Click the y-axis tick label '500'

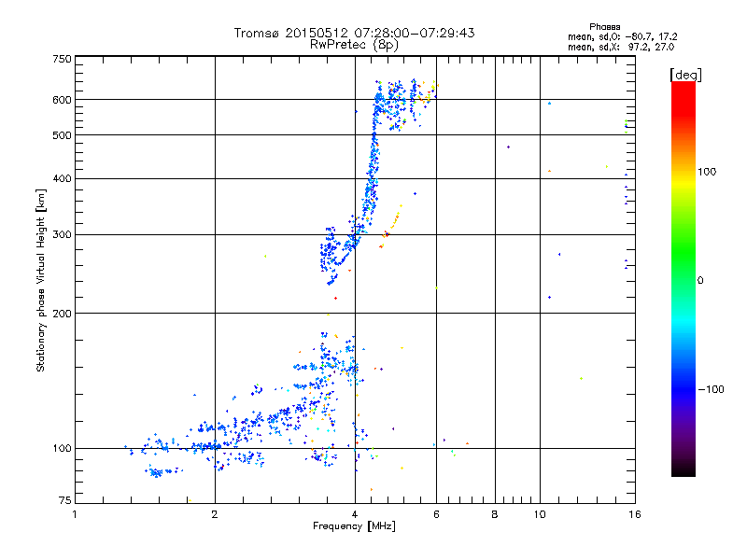point(62,135)
